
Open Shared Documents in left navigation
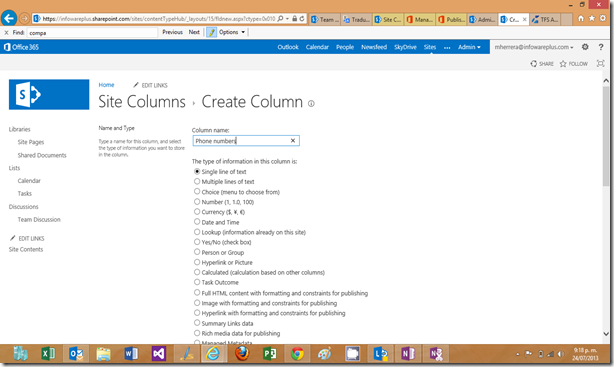coord(42,155)
